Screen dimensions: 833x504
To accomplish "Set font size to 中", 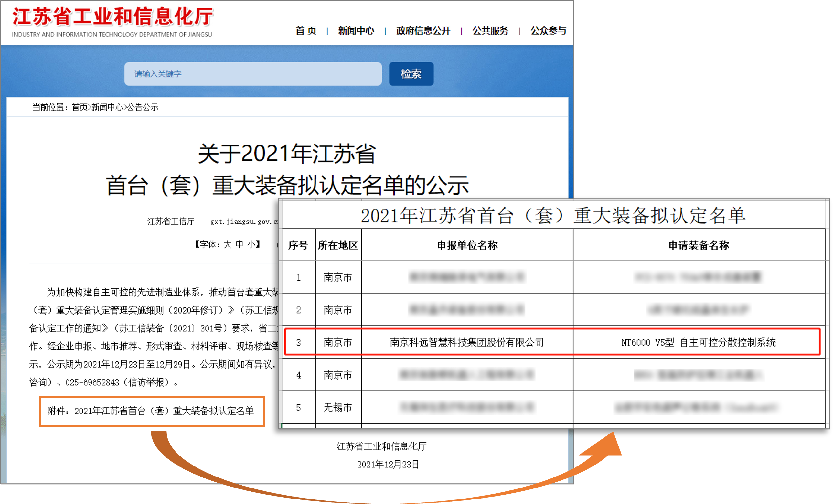I will (x=239, y=244).
